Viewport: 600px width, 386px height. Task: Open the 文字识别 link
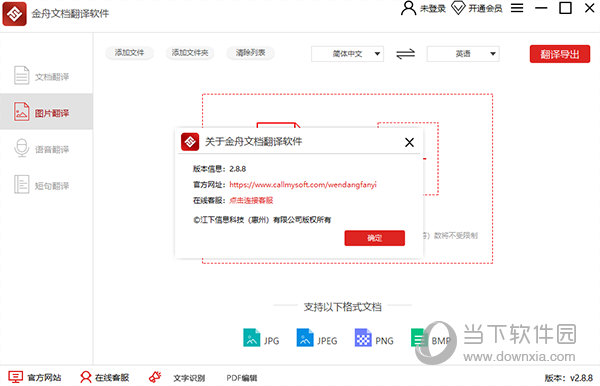click(x=189, y=378)
